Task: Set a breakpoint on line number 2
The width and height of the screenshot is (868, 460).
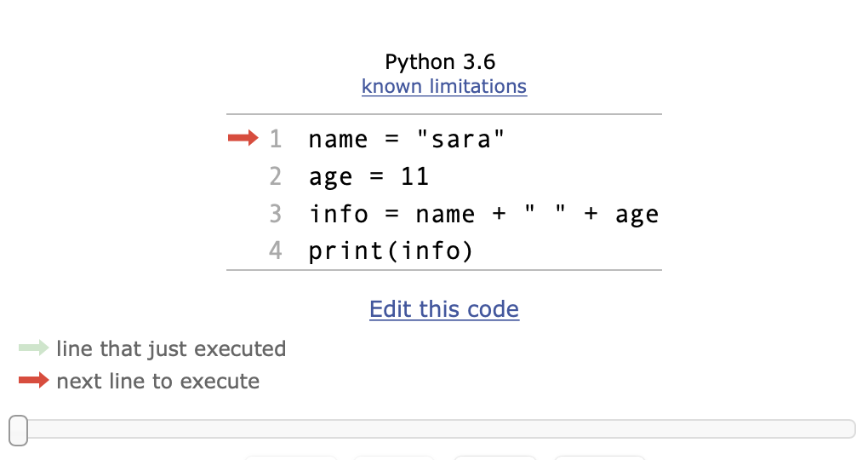Action: click(275, 176)
